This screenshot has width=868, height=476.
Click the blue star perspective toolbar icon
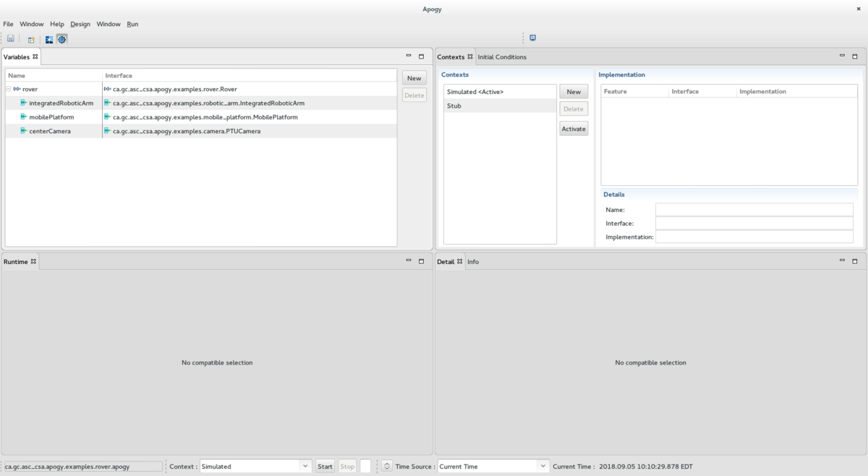(x=49, y=39)
